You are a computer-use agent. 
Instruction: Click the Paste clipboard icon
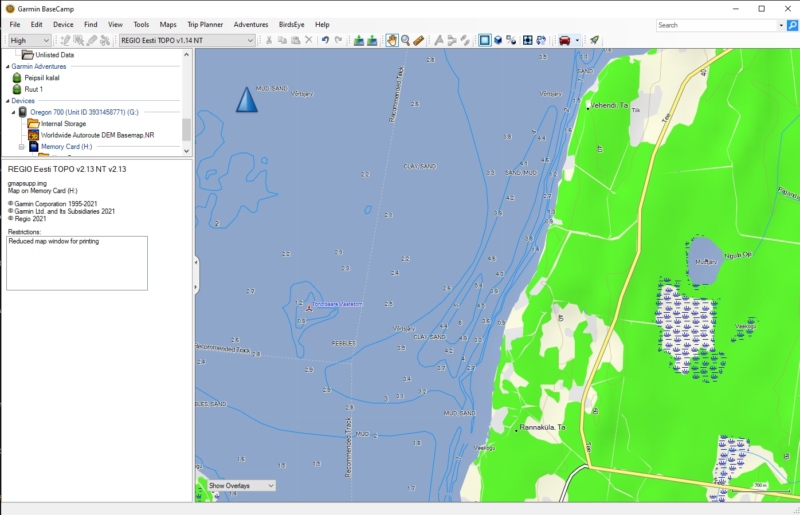click(295, 40)
